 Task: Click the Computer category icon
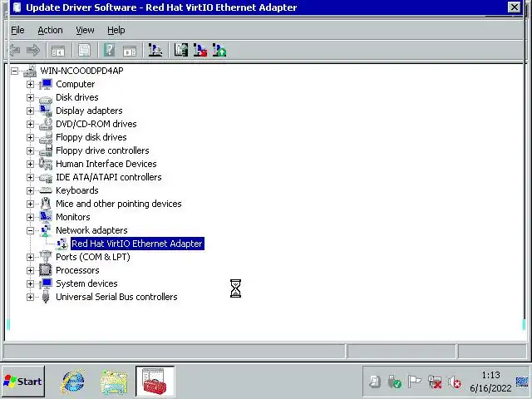(46, 84)
